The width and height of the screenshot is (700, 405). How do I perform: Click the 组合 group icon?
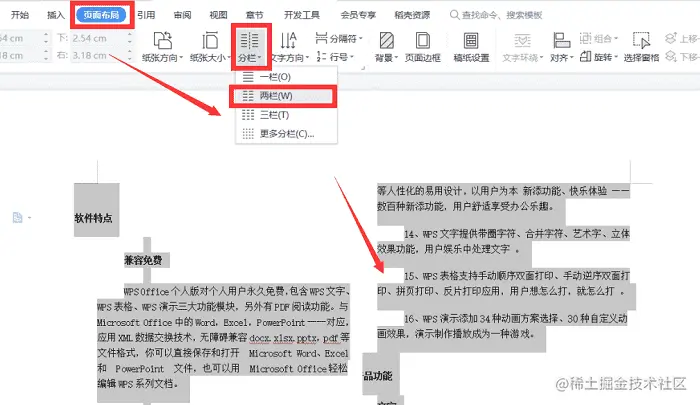585,38
